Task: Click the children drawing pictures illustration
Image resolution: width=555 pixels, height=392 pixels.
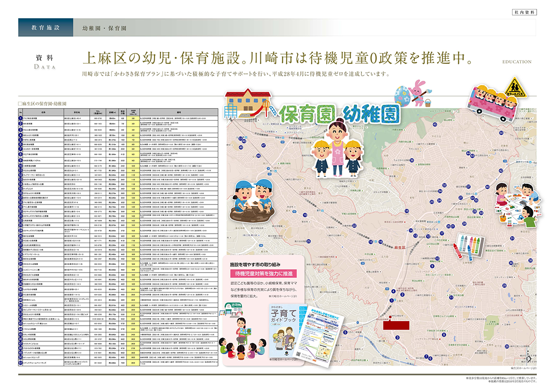Action: [518, 204]
